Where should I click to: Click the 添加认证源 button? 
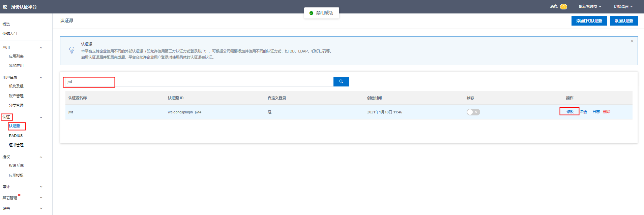[623, 21]
